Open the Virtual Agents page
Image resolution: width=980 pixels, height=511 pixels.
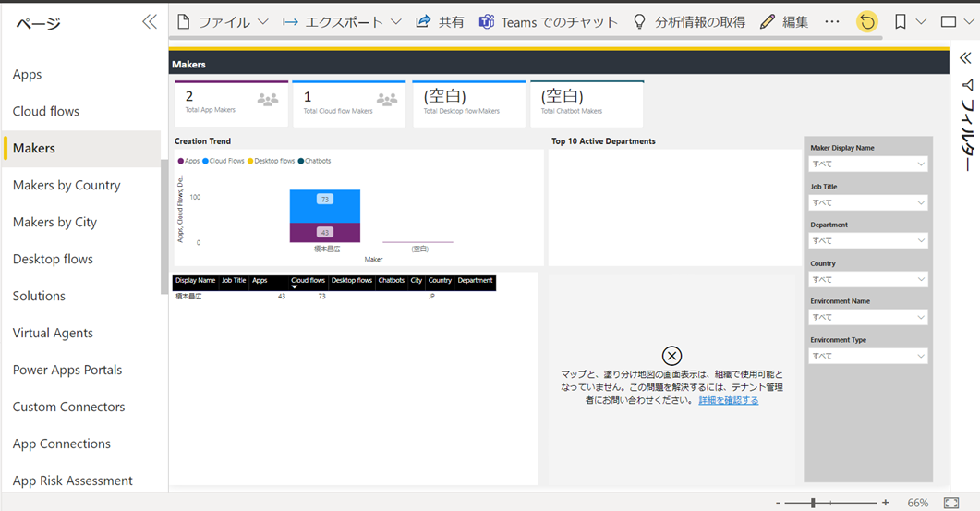point(54,333)
